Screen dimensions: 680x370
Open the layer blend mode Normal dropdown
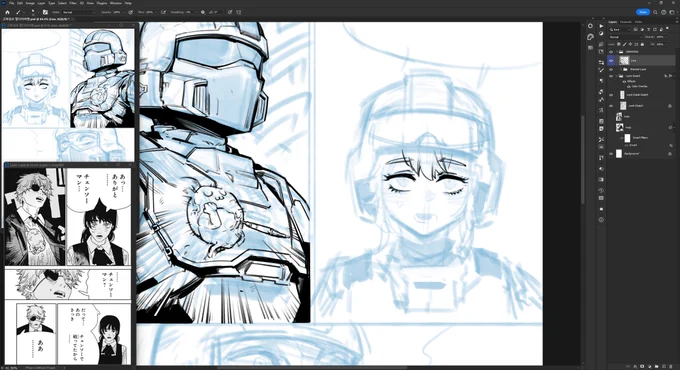[626, 37]
